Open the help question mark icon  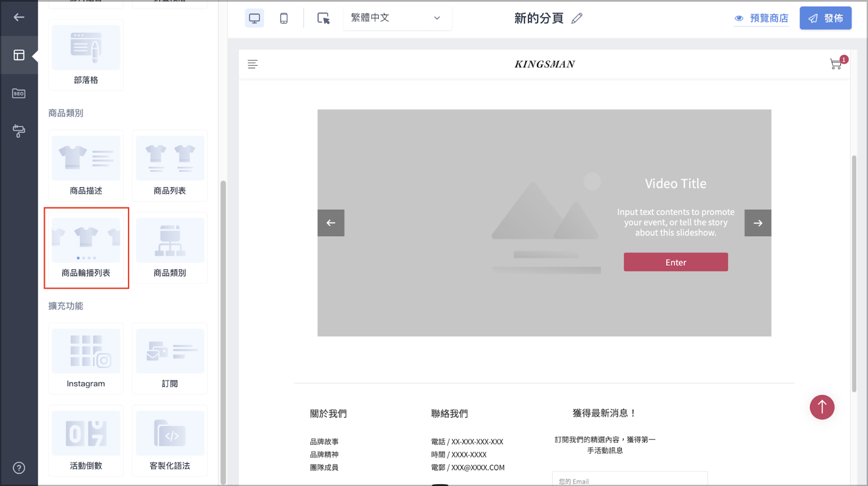[19, 468]
